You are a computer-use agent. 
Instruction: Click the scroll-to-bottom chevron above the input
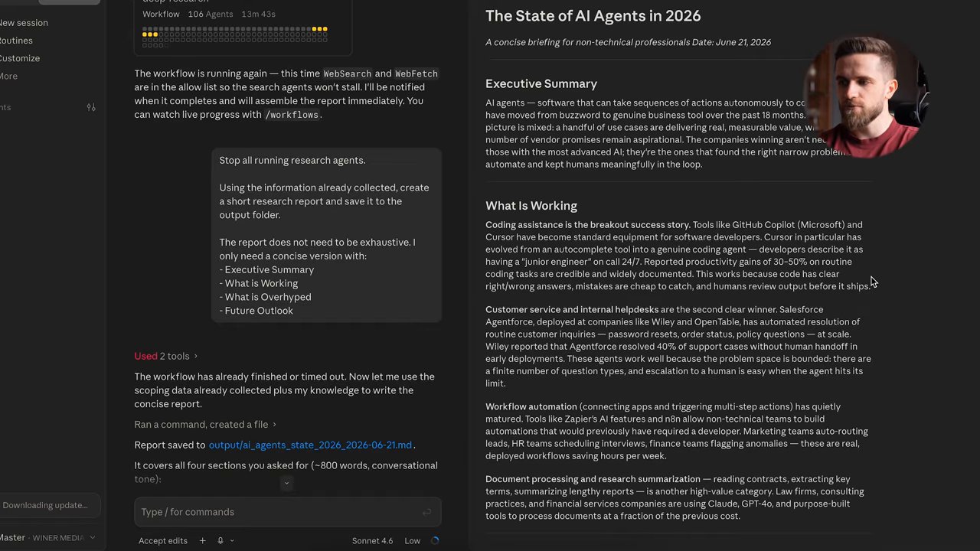click(x=286, y=483)
